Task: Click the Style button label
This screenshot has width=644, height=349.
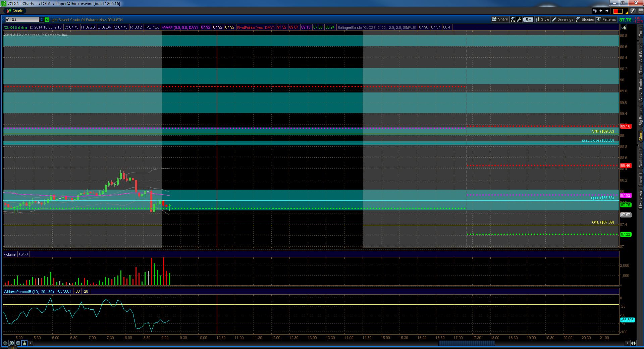Action: click(545, 19)
